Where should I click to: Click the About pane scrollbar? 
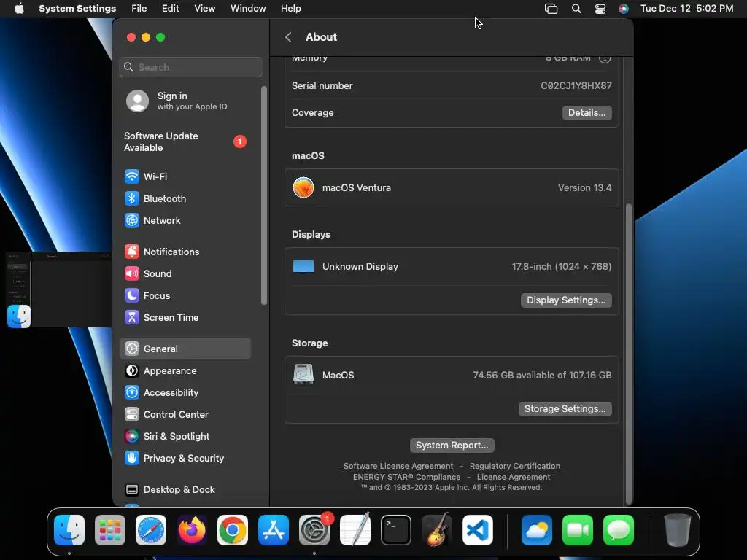[x=629, y=354]
